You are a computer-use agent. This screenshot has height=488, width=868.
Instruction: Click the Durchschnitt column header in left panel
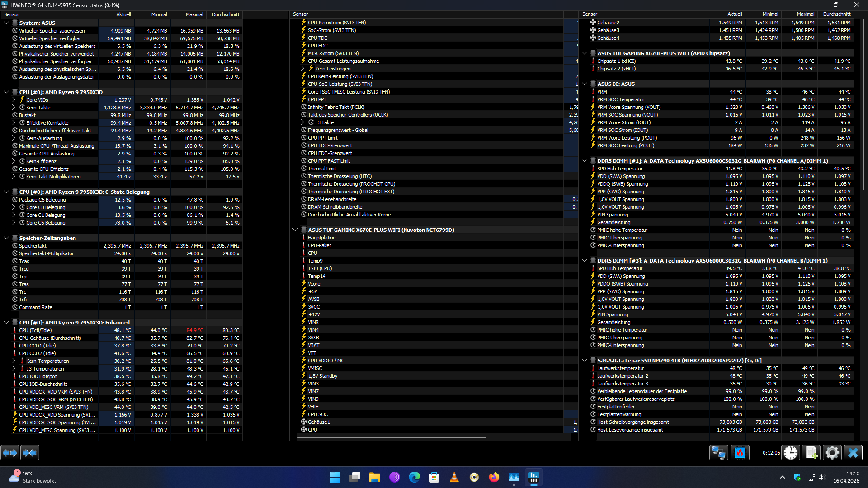pos(225,14)
